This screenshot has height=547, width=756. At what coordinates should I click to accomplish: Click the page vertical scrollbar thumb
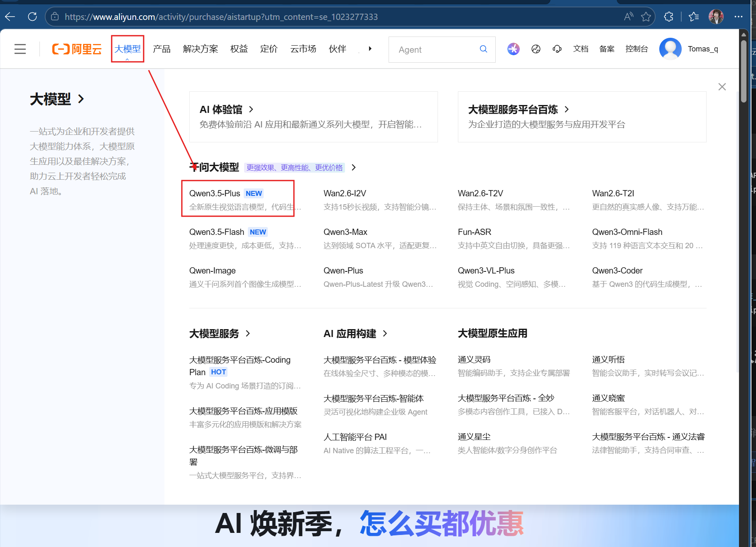point(744,71)
